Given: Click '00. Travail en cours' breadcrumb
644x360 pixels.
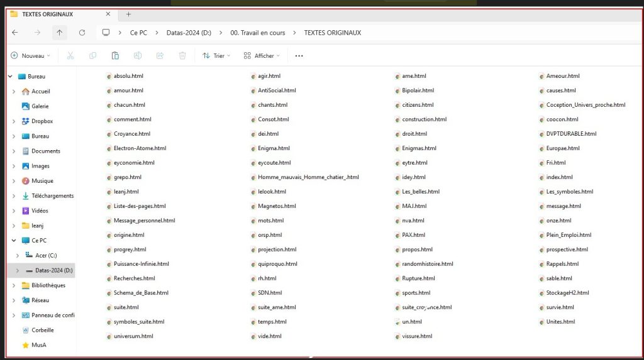Looking at the screenshot, I should 259,33.
